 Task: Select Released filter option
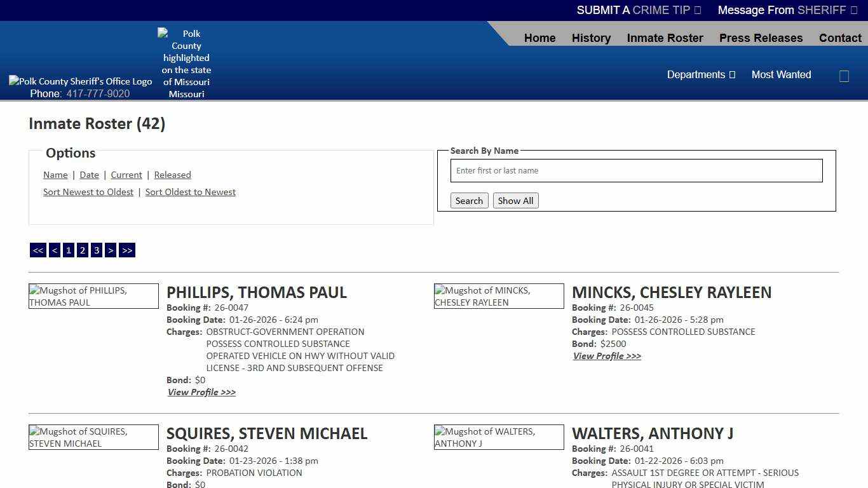click(172, 175)
